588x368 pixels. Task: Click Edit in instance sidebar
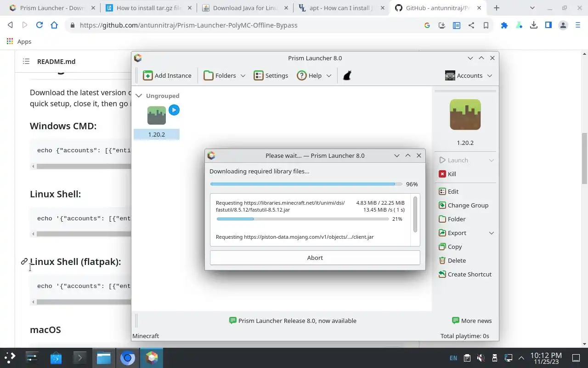[448, 191]
